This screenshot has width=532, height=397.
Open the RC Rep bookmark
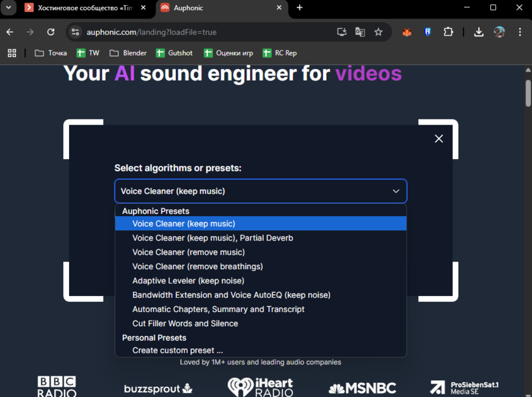pos(279,53)
